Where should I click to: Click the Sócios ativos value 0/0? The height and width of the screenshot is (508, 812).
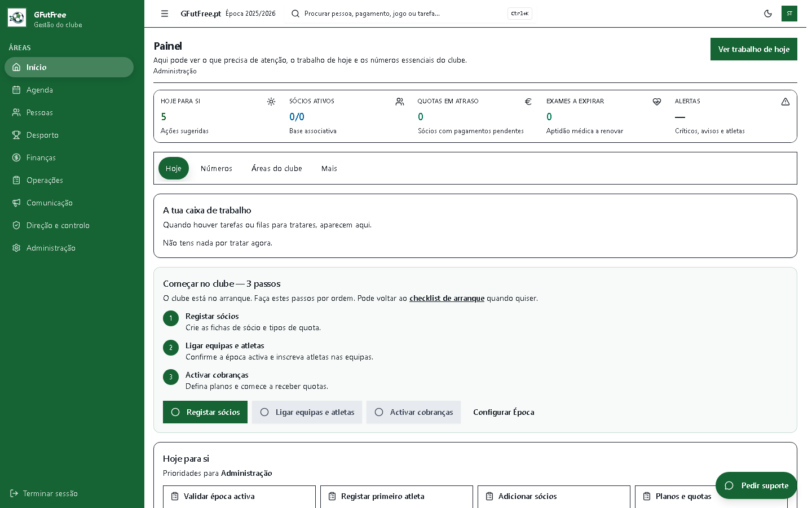pos(297,117)
